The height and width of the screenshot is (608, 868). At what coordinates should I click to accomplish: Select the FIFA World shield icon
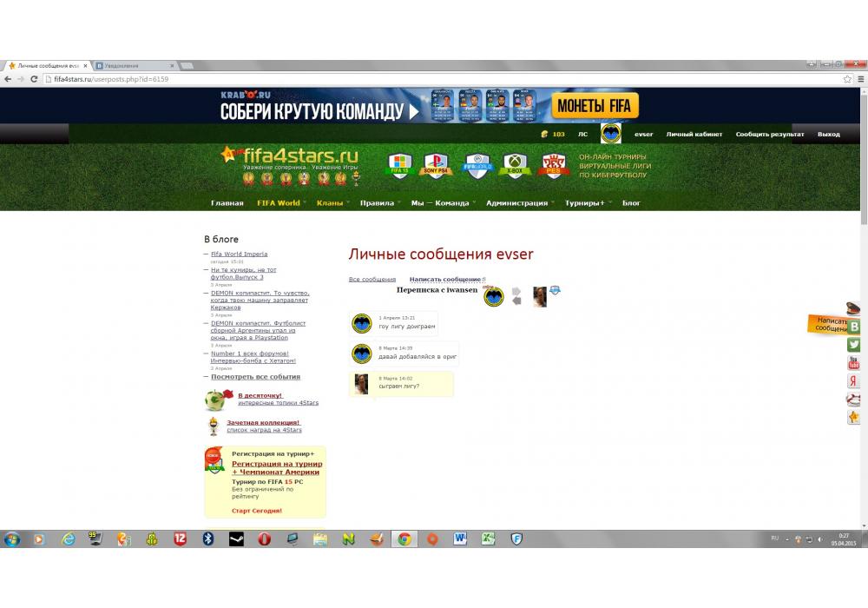click(x=477, y=166)
